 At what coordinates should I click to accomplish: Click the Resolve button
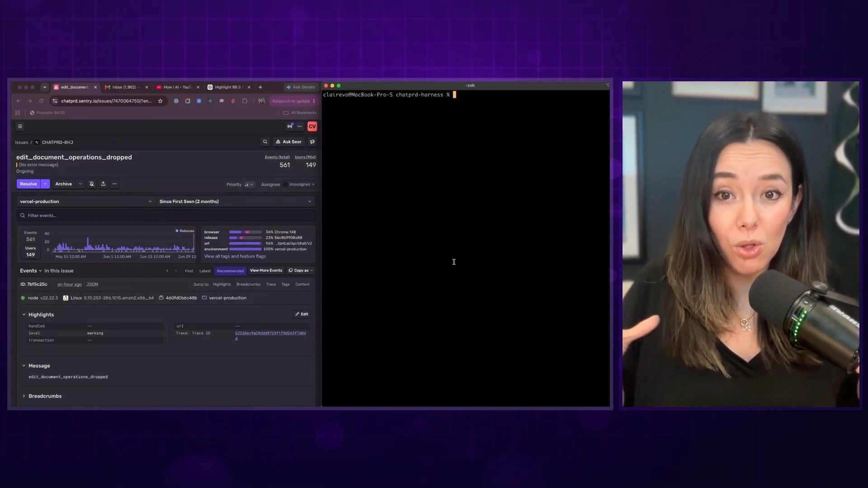pos(28,184)
